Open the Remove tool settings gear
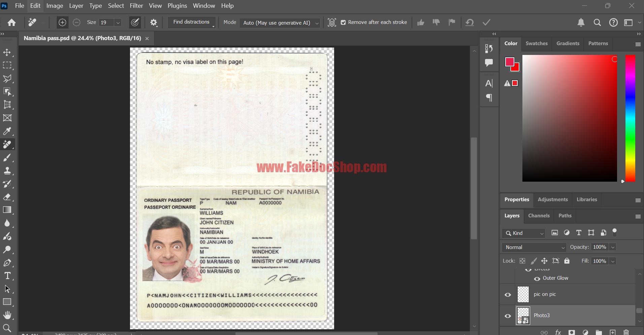The image size is (644, 335). coord(154,23)
